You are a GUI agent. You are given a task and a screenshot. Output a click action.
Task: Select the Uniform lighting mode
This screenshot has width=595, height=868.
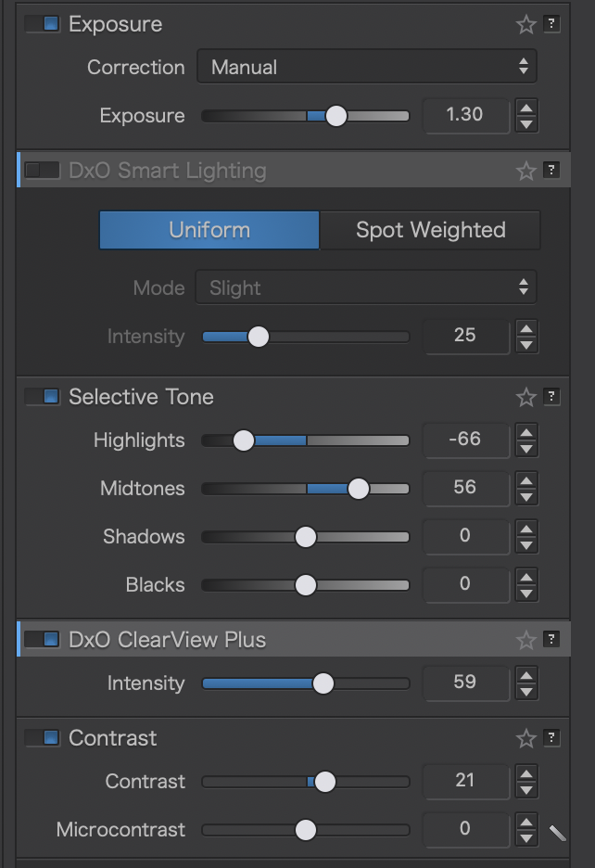pos(209,230)
